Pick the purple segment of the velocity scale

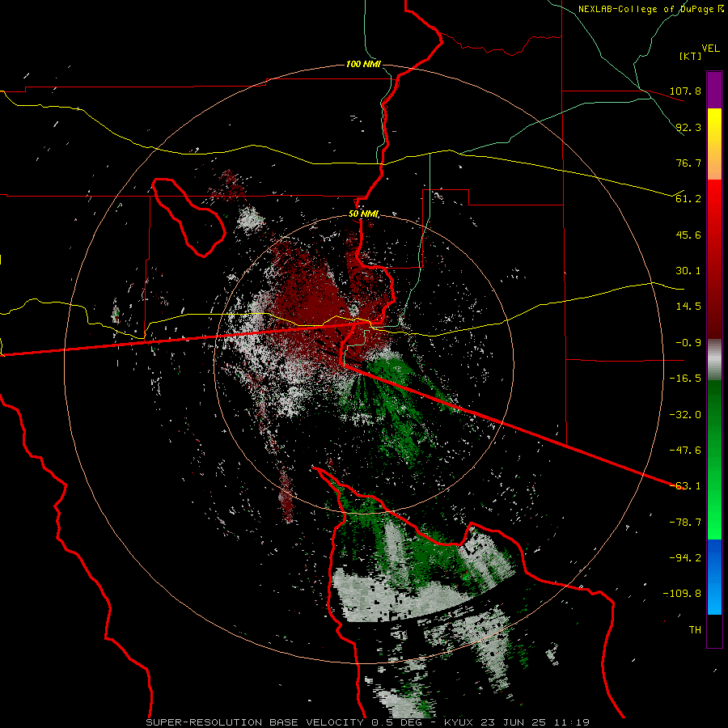point(714,90)
